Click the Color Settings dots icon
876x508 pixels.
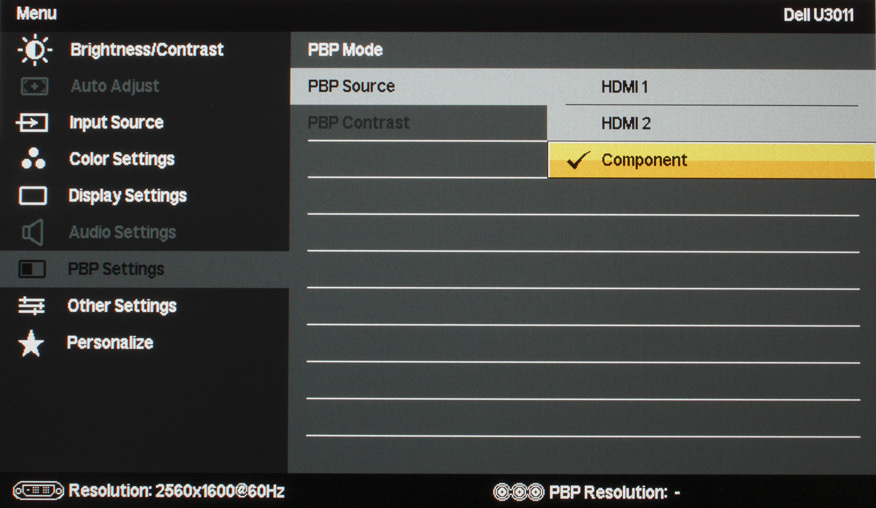[x=33, y=159]
